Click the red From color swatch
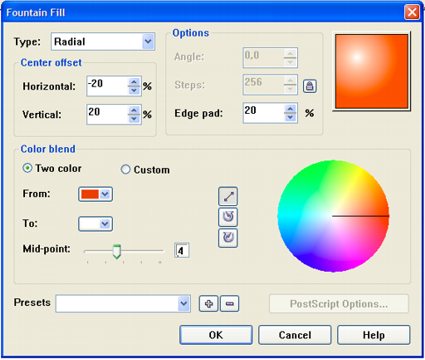The width and height of the screenshot is (425, 360). click(x=90, y=194)
